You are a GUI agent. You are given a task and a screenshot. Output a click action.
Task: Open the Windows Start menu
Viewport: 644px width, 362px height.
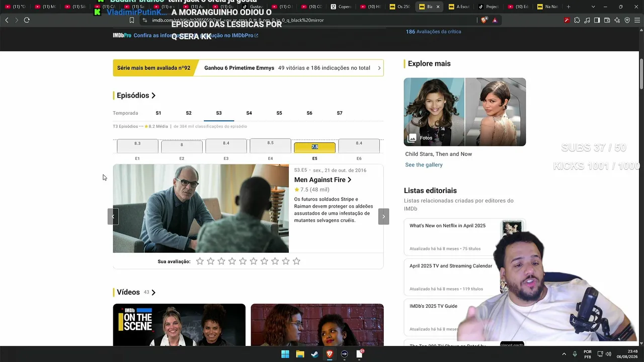click(x=285, y=354)
